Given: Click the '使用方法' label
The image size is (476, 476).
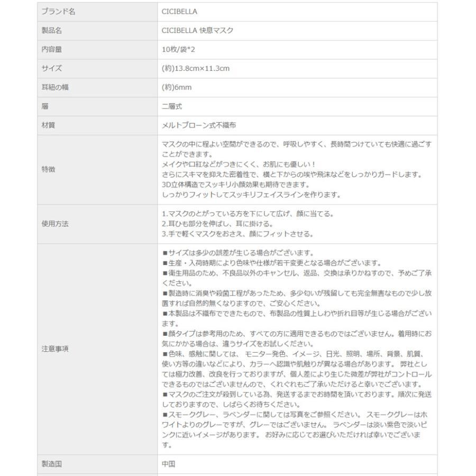Looking at the screenshot, I should pyautogui.click(x=55, y=224).
